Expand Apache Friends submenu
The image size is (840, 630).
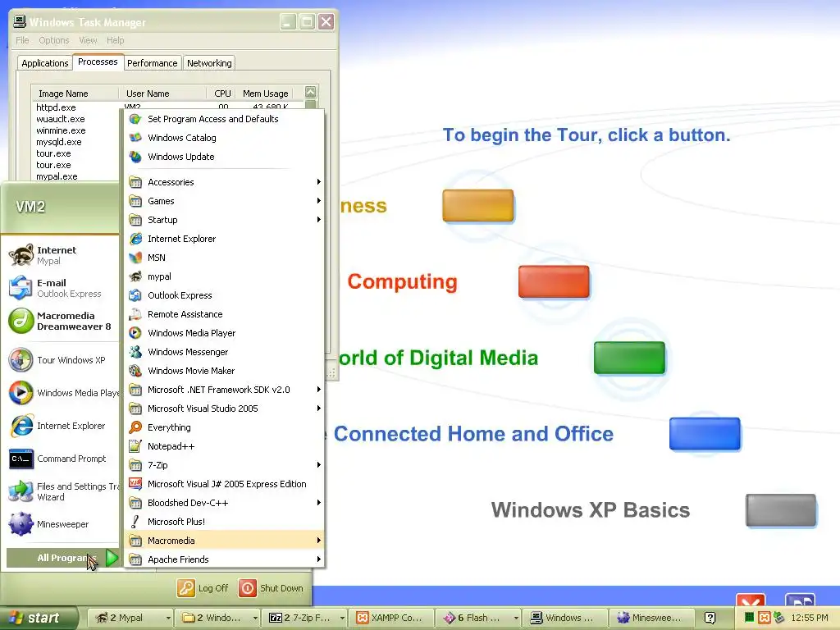pyautogui.click(x=225, y=559)
